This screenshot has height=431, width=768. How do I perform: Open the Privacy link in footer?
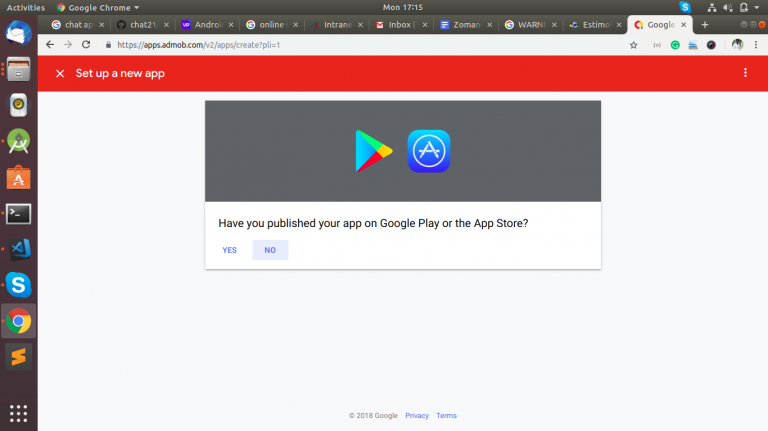(417, 415)
